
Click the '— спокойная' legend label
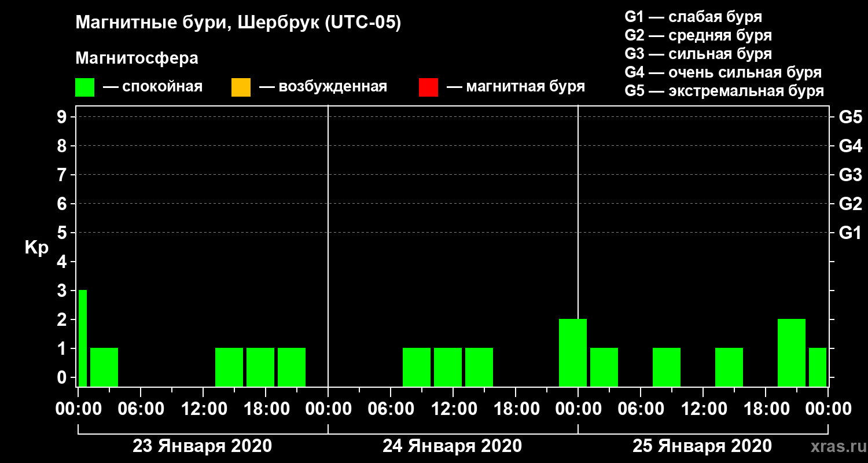click(x=153, y=87)
